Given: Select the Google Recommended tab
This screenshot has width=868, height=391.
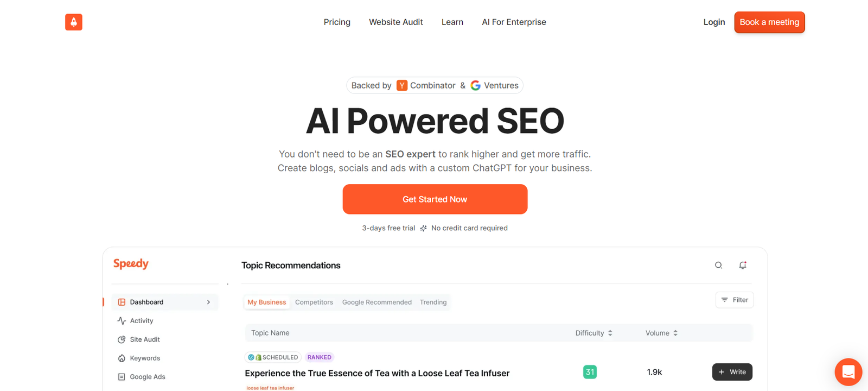Looking at the screenshot, I should pyautogui.click(x=377, y=302).
